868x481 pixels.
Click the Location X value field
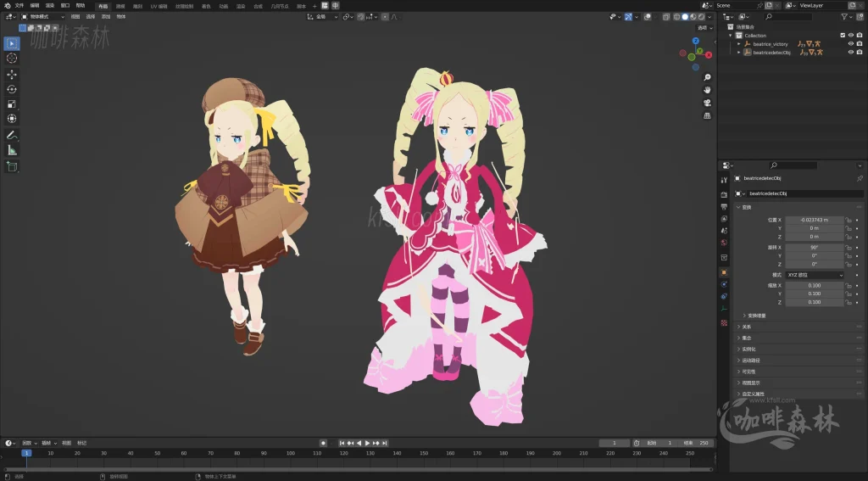click(x=815, y=220)
